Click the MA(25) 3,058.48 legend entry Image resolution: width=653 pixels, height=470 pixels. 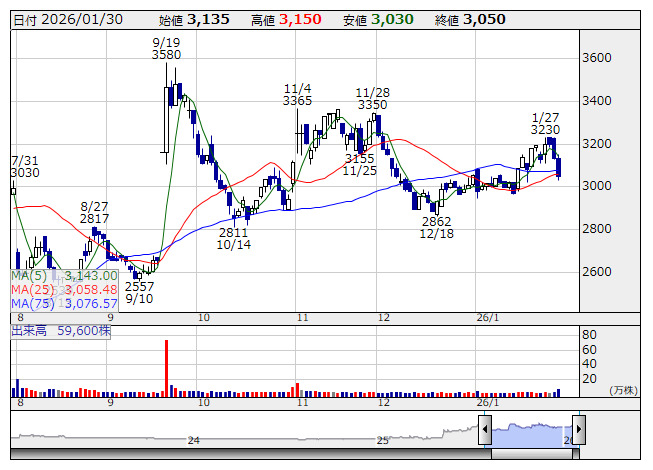tap(64, 289)
